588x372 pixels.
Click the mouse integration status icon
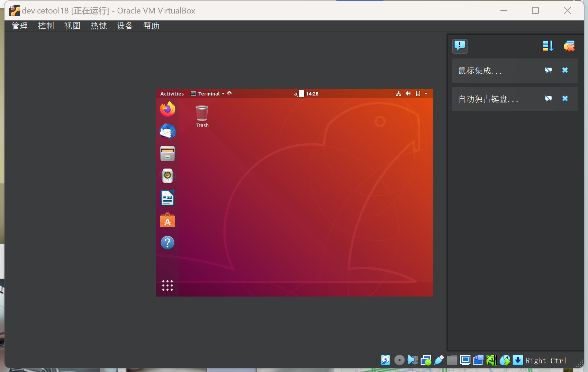pyautogui.click(x=505, y=360)
